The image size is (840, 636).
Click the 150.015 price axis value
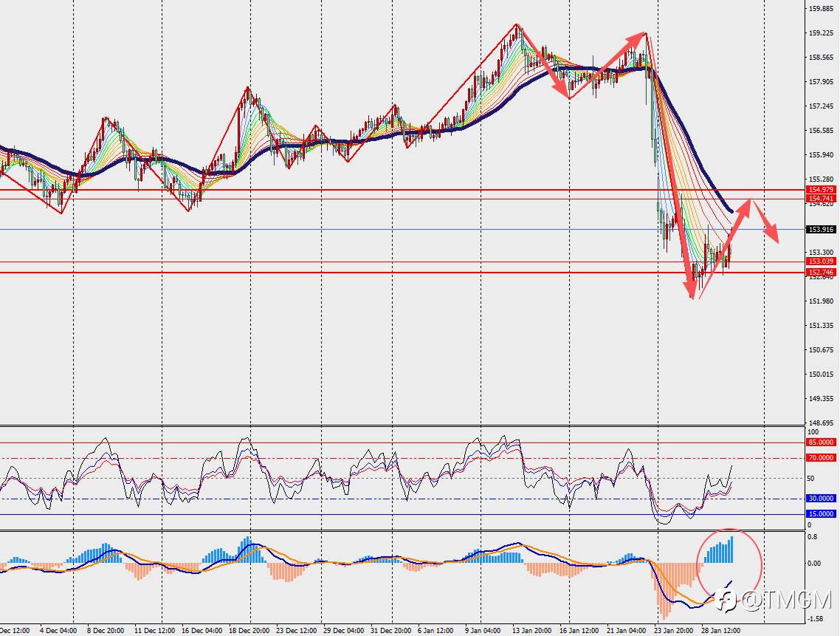click(821, 375)
